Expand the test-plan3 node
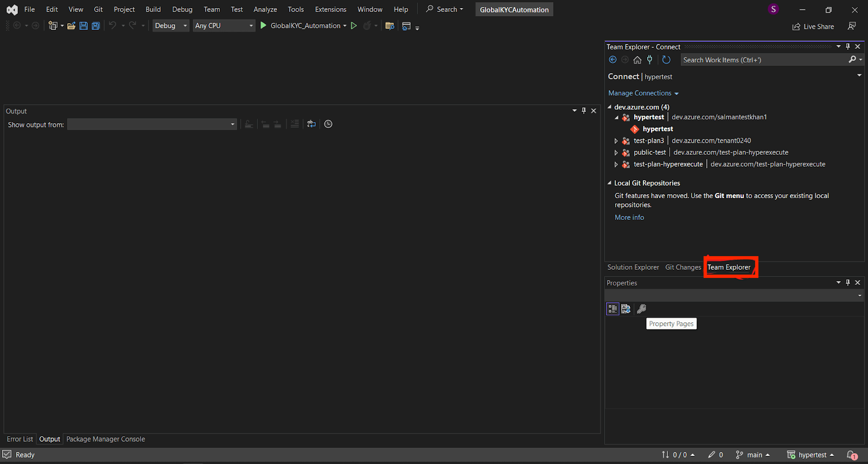 (616, 141)
